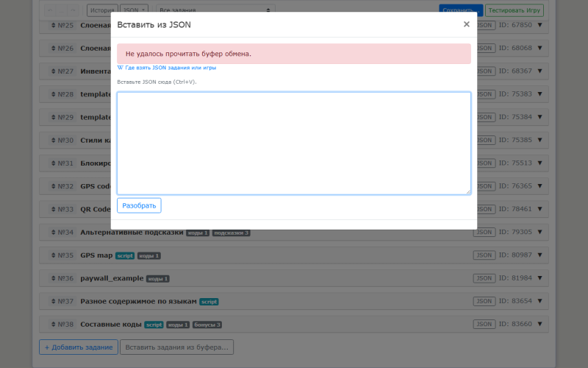Viewport: 588px width, 368px height.
Task: Grab drag handle of task №29
Action: tap(53, 117)
